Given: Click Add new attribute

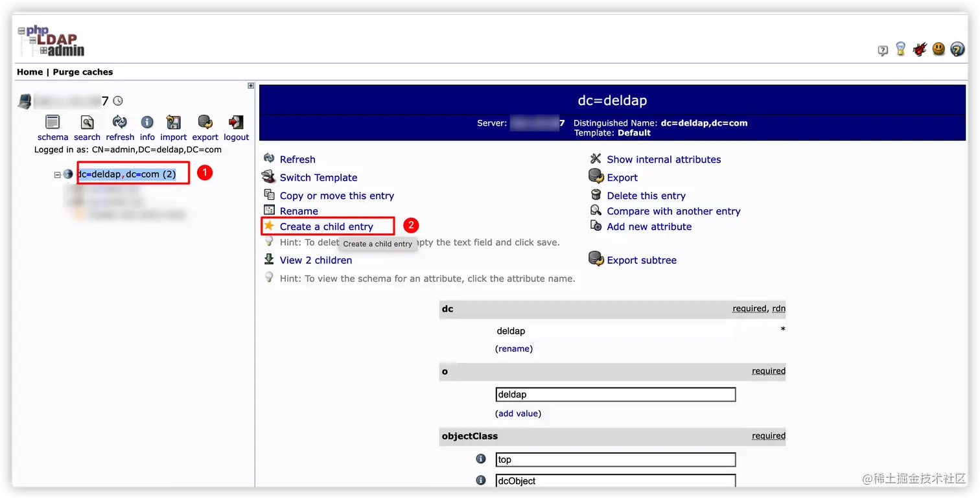Looking at the screenshot, I should 649,227.
